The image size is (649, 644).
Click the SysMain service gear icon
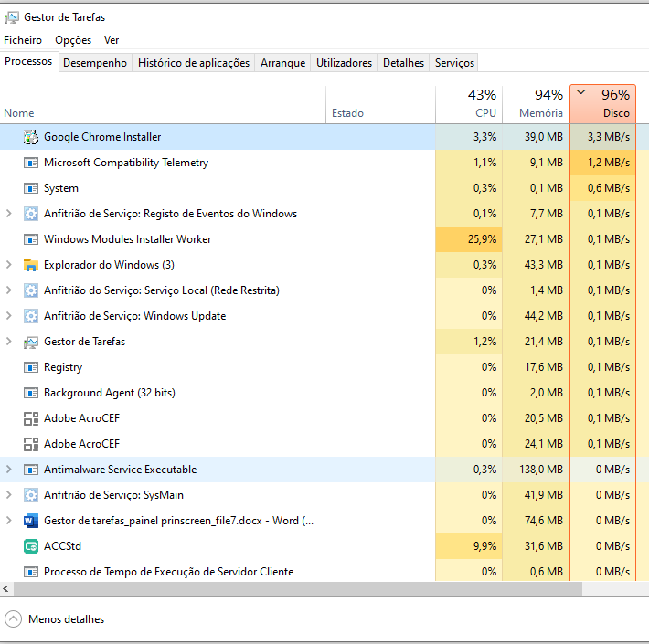[31, 495]
